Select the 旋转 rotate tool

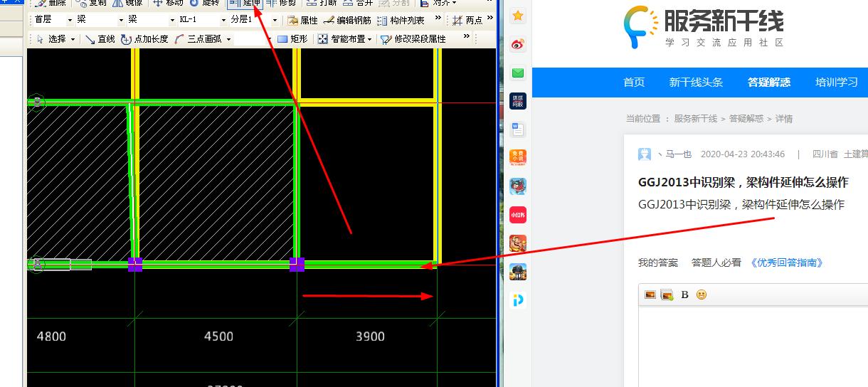tap(204, 3)
